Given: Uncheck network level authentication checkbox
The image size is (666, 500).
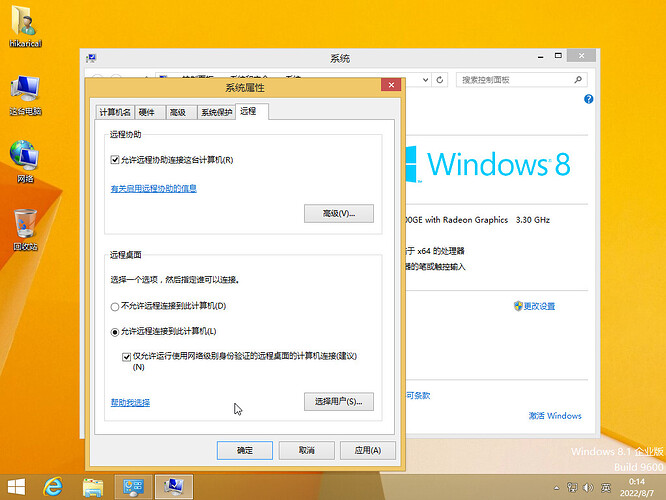Looking at the screenshot, I should [126, 356].
